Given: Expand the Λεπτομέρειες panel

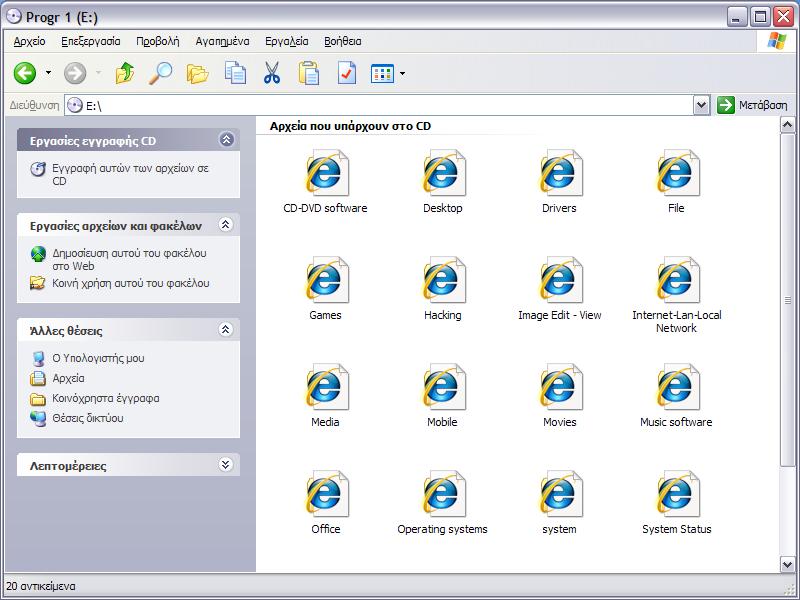Looking at the screenshot, I should point(226,464).
